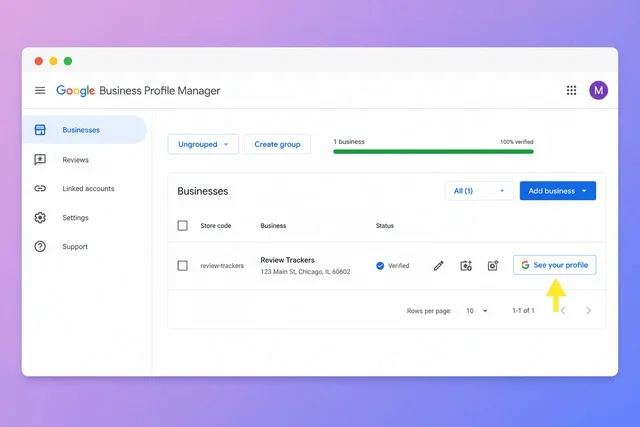Open Support in the sidebar

pyautogui.click(x=75, y=247)
